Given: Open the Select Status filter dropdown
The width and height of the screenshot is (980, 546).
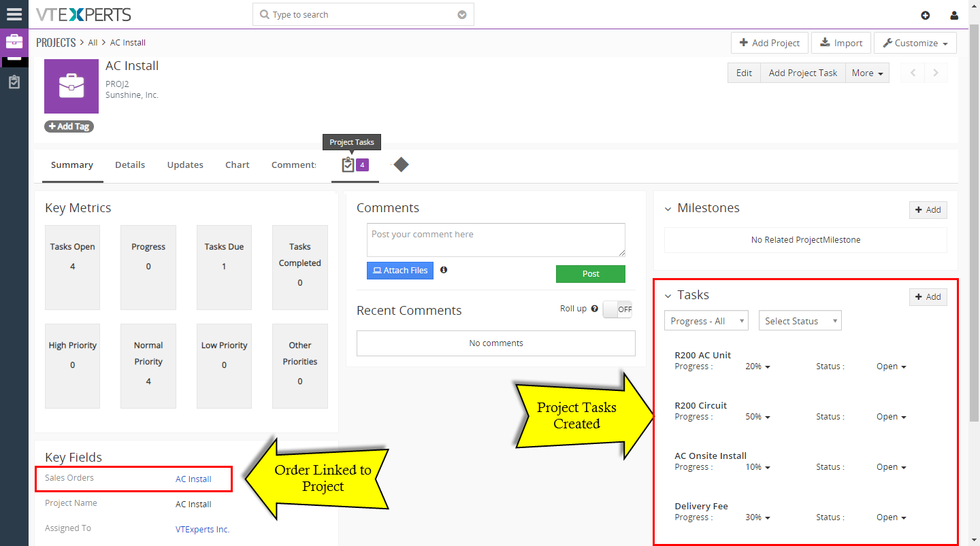Looking at the screenshot, I should 800,320.
